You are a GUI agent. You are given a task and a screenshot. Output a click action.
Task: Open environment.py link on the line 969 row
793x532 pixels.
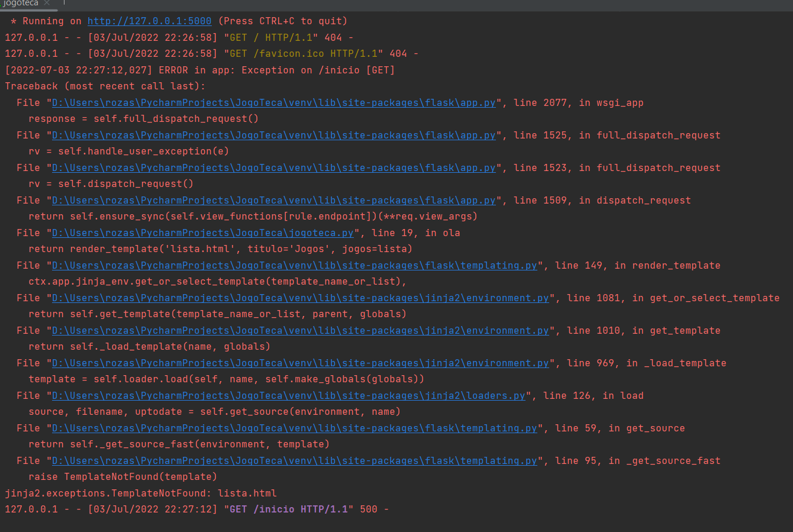tap(301, 363)
